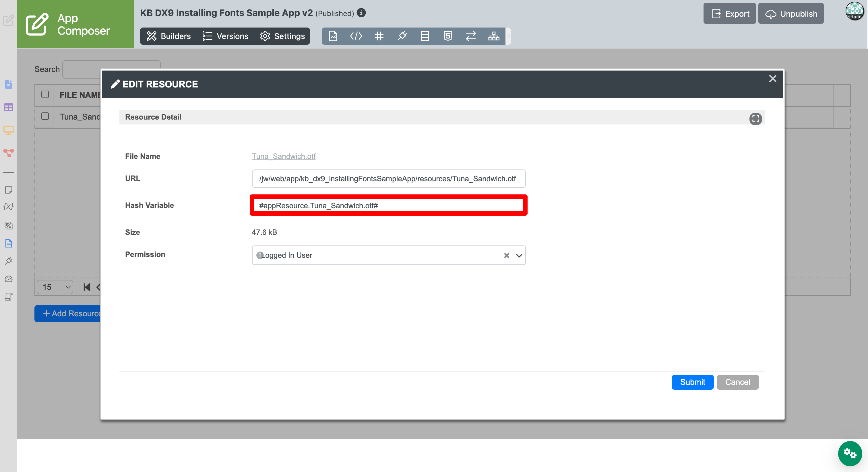868x472 pixels.
Task: Open the 15 page size dropdown
Action: click(55, 287)
